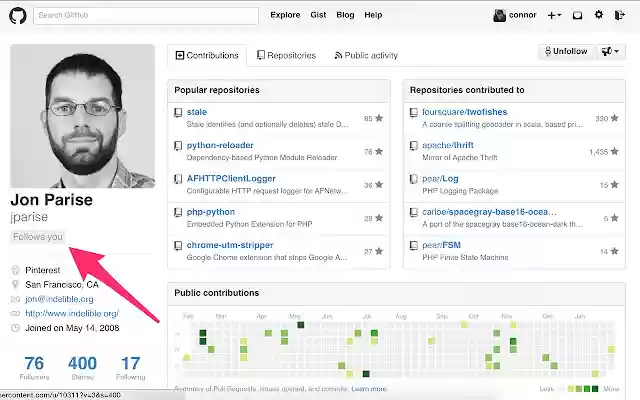View the 76 Followers count

click(34, 368)
